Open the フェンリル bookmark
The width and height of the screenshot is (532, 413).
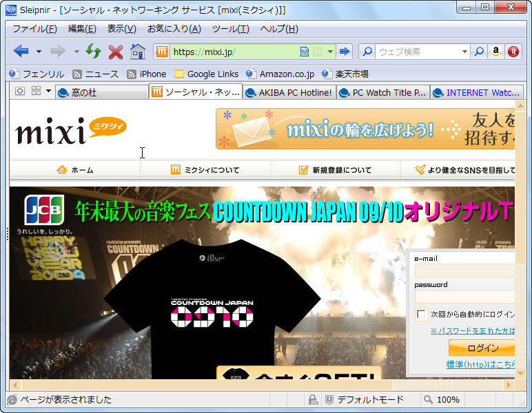(x=37, y=74)
